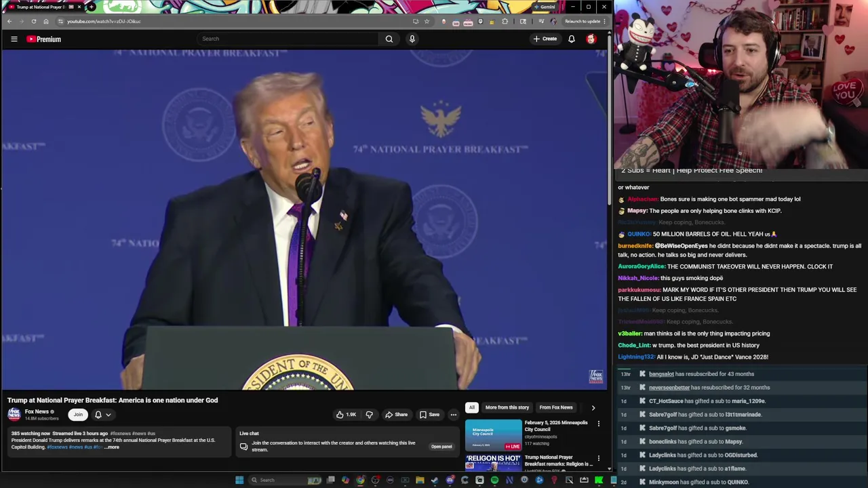Image resolution: width=868 pixels, height=488 pixels.
Task: Select the More from this story chip
Action: pyautogui.click(x=507, y=407)
